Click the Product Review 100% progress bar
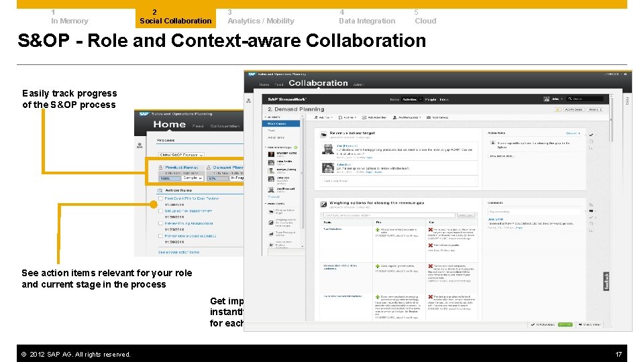 coord(169,178)
